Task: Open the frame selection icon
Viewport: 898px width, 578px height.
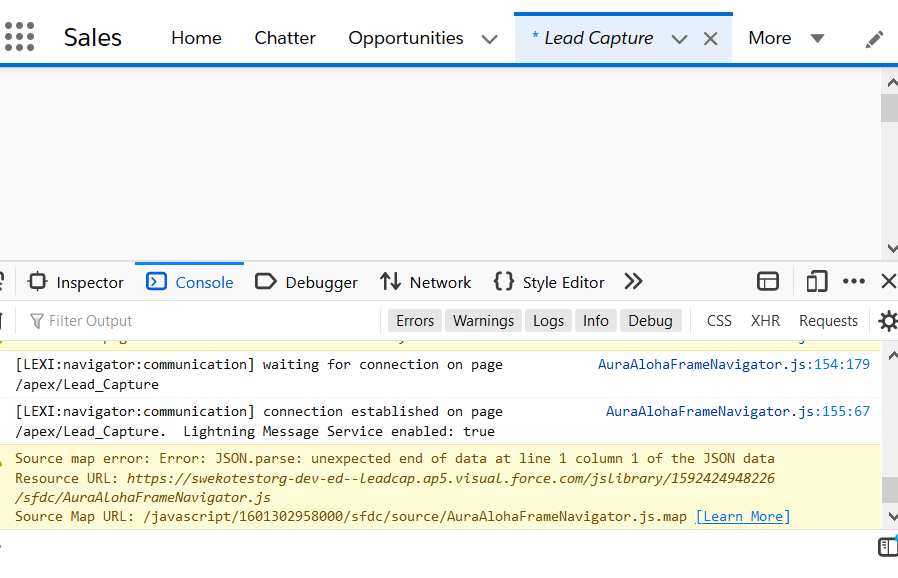Action: click(768, 282)
